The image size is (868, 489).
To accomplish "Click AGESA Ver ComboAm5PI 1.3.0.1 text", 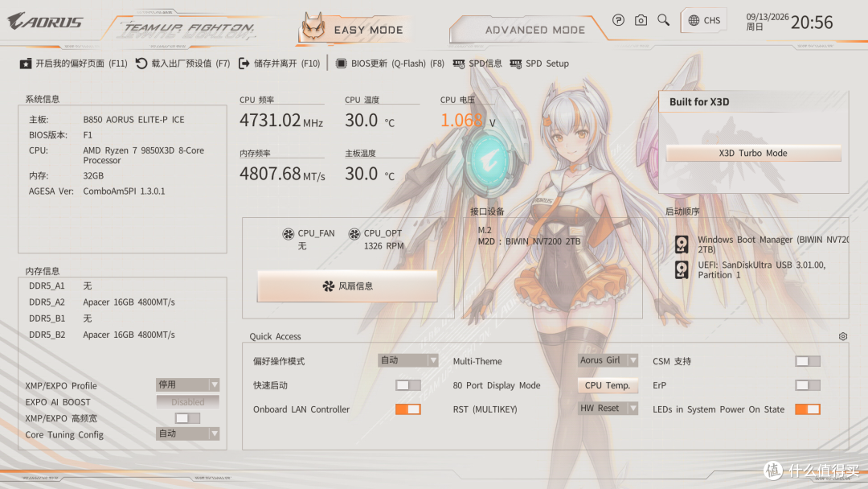I will point(97,191).
